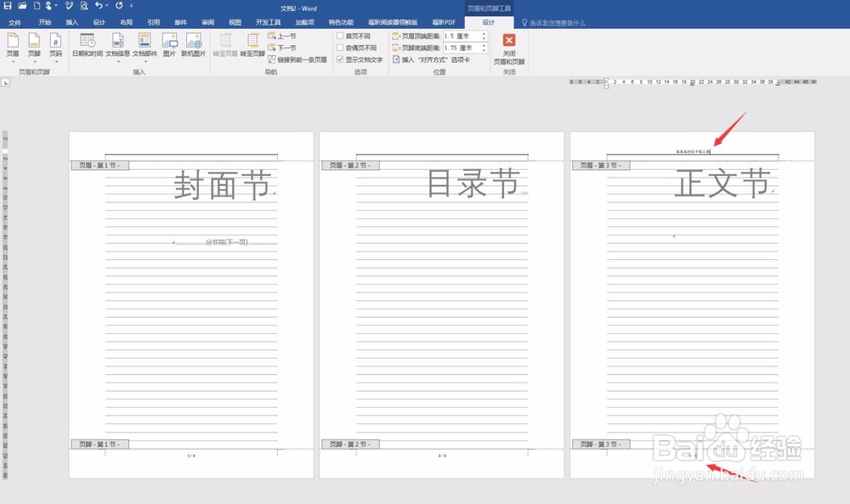Open the 页眉 dropdown arrow

click(12, 59)
